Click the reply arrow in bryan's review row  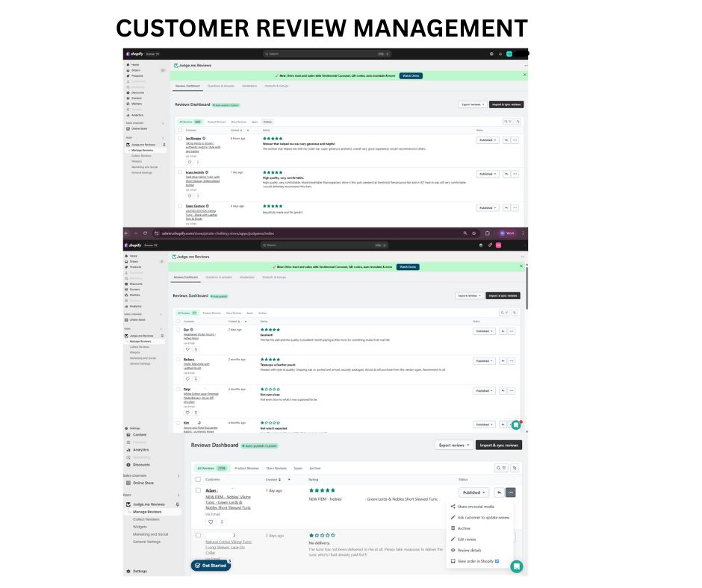click(x=506, y=174)
